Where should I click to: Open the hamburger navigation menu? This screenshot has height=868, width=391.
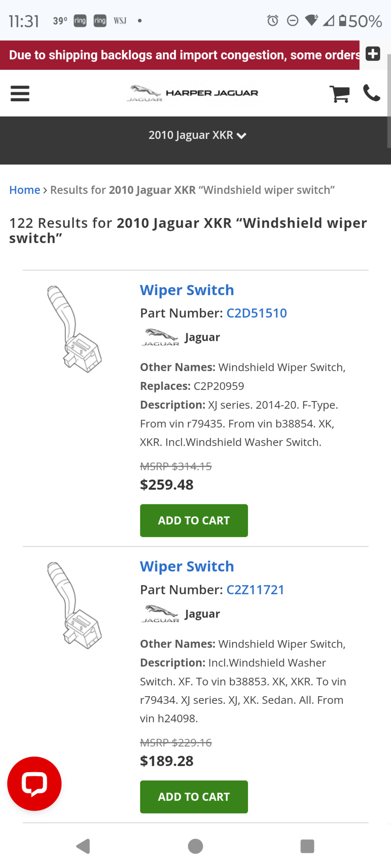(20, 93)
